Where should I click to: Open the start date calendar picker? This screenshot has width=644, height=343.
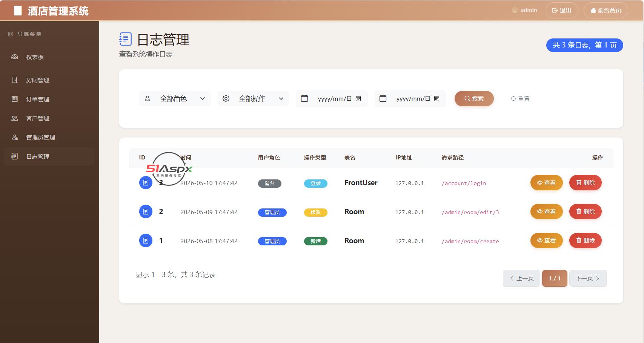point(358,99)
